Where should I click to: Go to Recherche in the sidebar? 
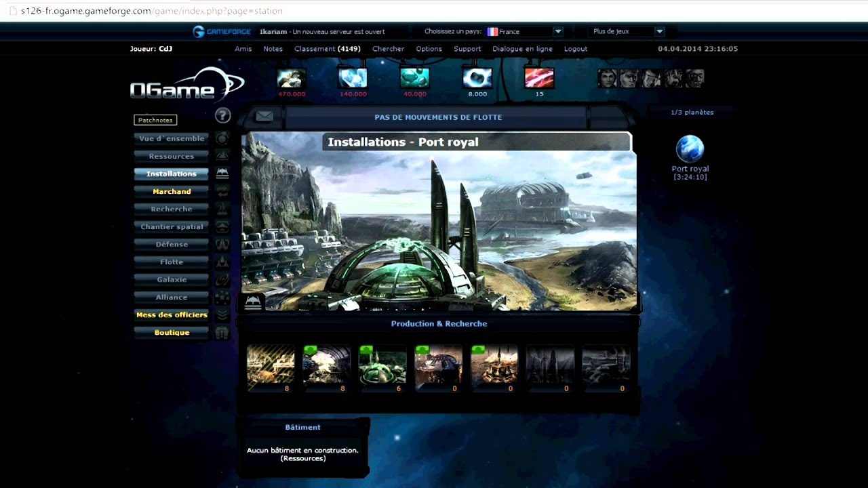coord(172,209)
